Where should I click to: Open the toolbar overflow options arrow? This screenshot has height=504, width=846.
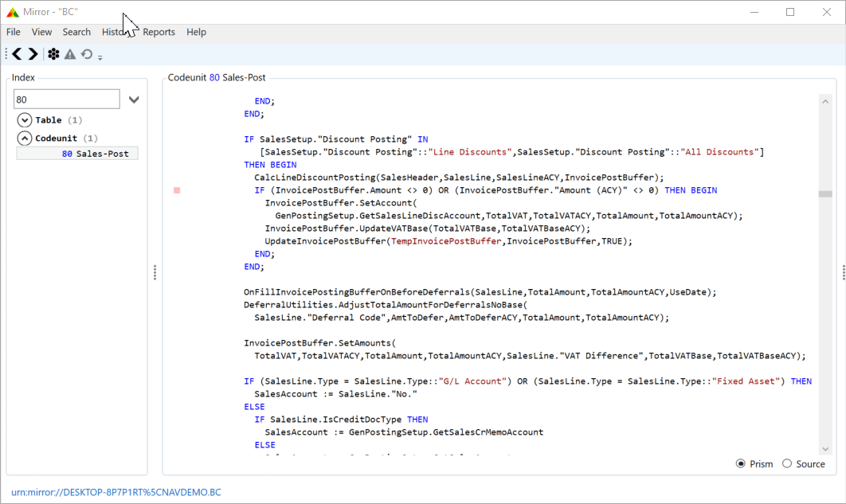point(100,57)
